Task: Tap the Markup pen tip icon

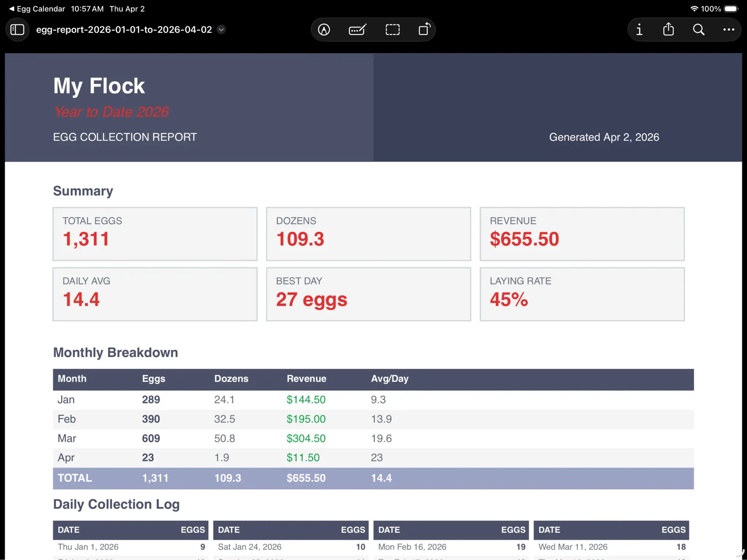Action: pyautogui.click(x=324, y=30)
